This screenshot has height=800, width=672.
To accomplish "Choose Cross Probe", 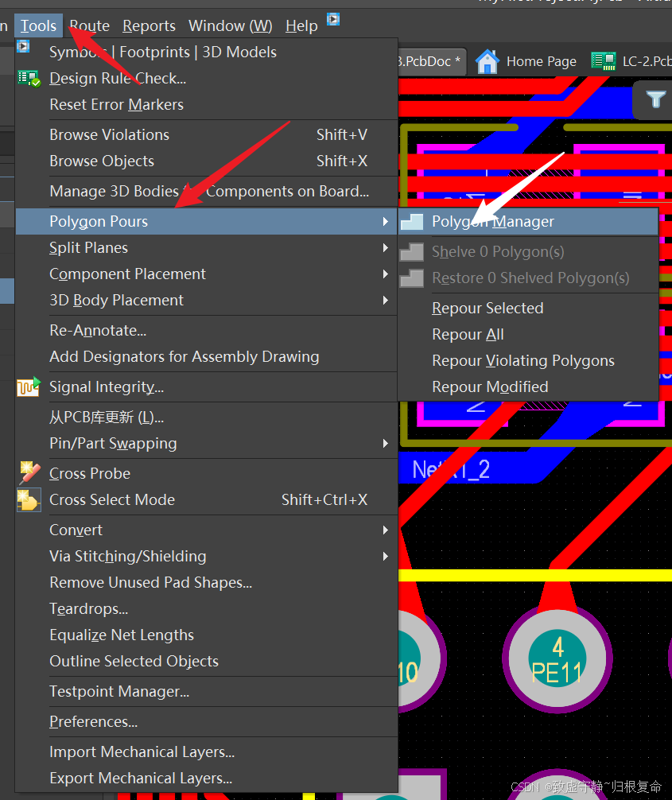I will point(207,473).
